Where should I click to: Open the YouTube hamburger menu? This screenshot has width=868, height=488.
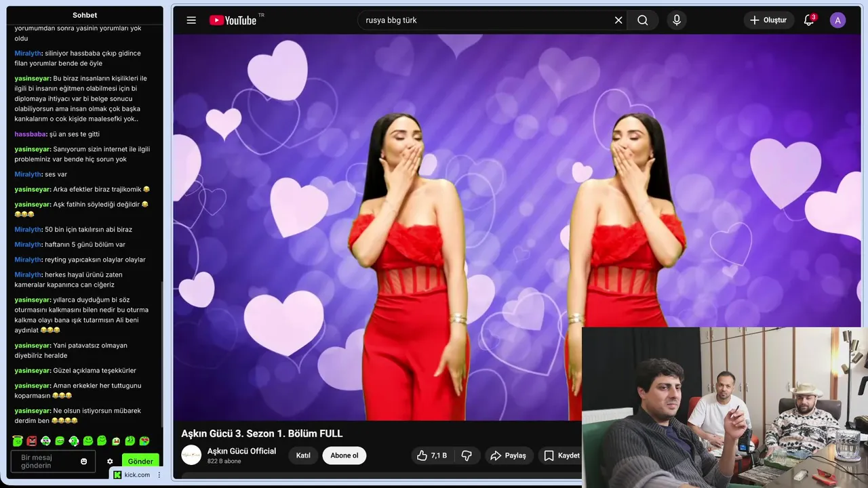tap(191, 20)
